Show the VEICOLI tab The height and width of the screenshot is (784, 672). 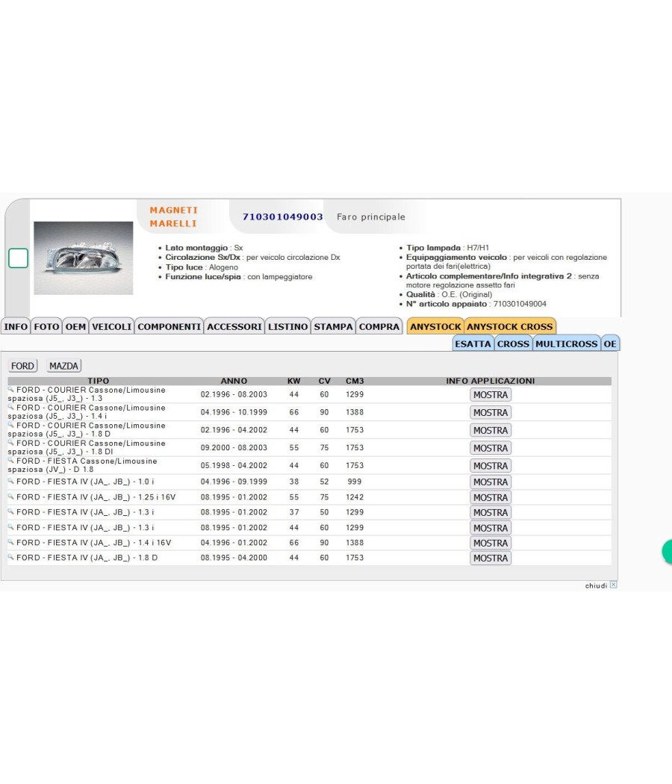112,326
